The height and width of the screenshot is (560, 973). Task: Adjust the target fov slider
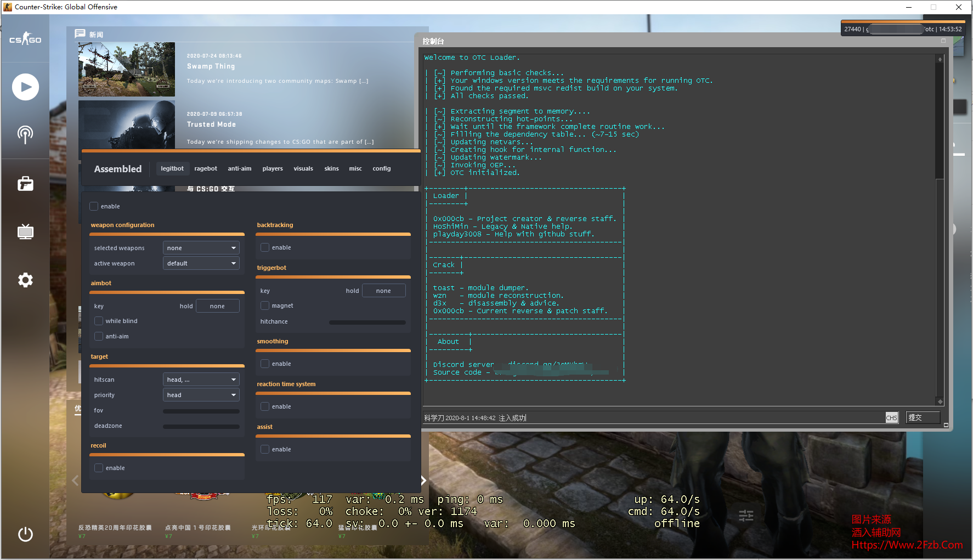click(201, 411)
